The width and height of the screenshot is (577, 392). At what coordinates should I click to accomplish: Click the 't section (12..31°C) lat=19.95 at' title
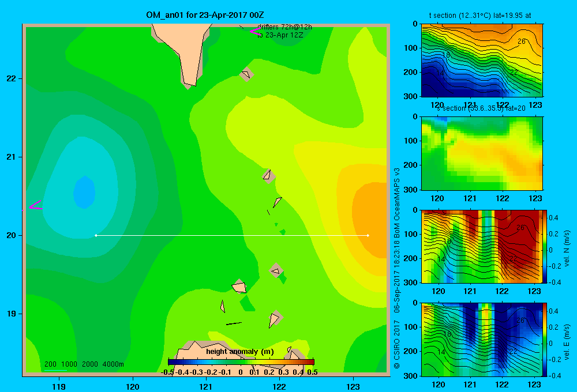pyautogui.click(x=480, y=16)
